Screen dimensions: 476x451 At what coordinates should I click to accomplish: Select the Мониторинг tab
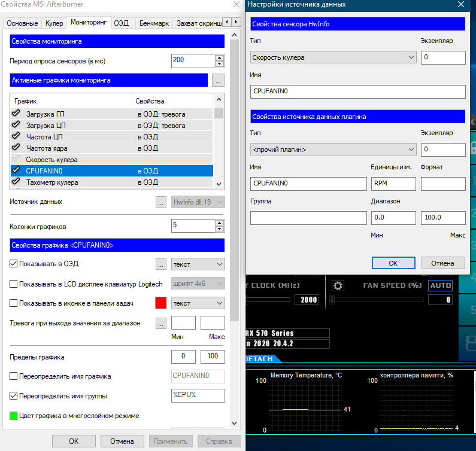tap(89, 22)
